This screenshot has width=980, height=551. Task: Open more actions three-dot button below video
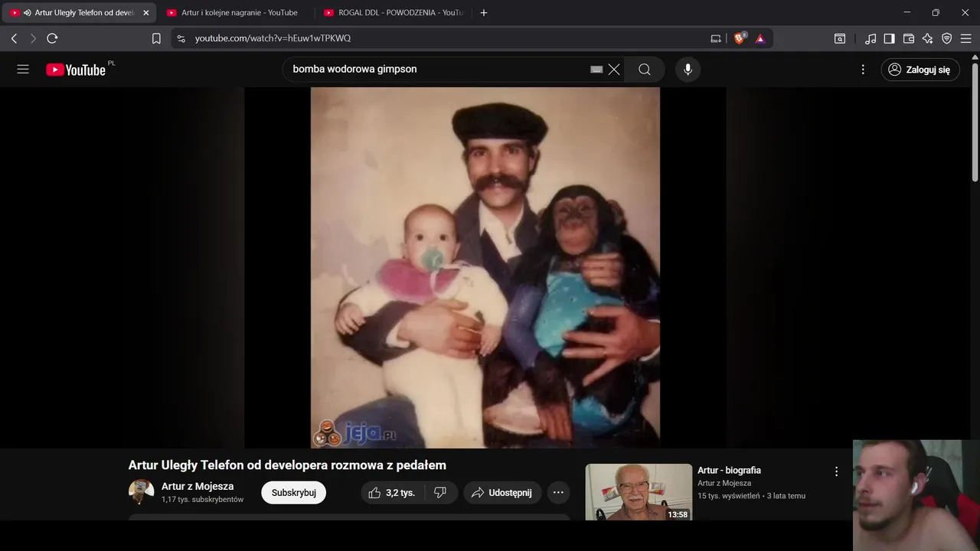tap(558, 493)
